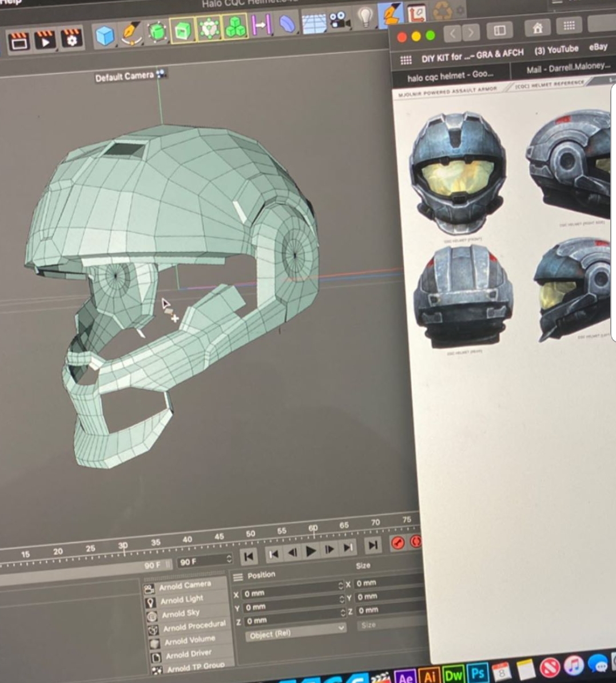This screenshot has width=616, height=683.
Task: Play the animation forwards
Action: (x=311, y=551)
